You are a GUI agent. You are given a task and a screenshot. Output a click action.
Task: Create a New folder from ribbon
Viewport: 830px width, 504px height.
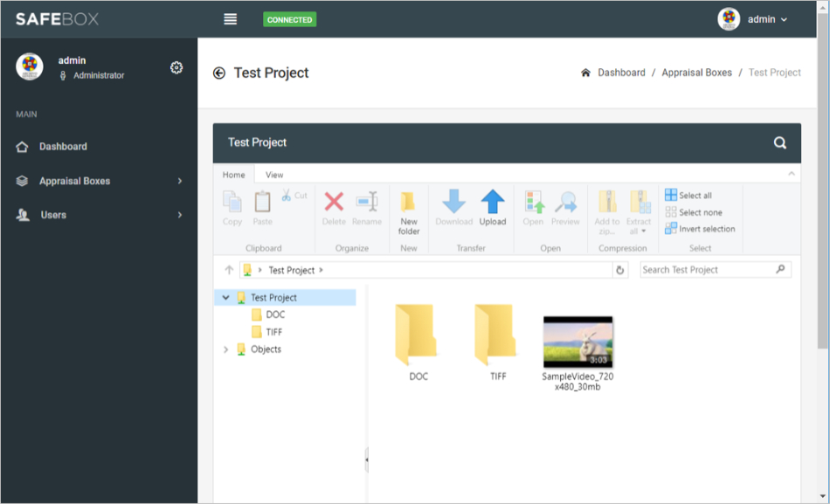[409, 213]
